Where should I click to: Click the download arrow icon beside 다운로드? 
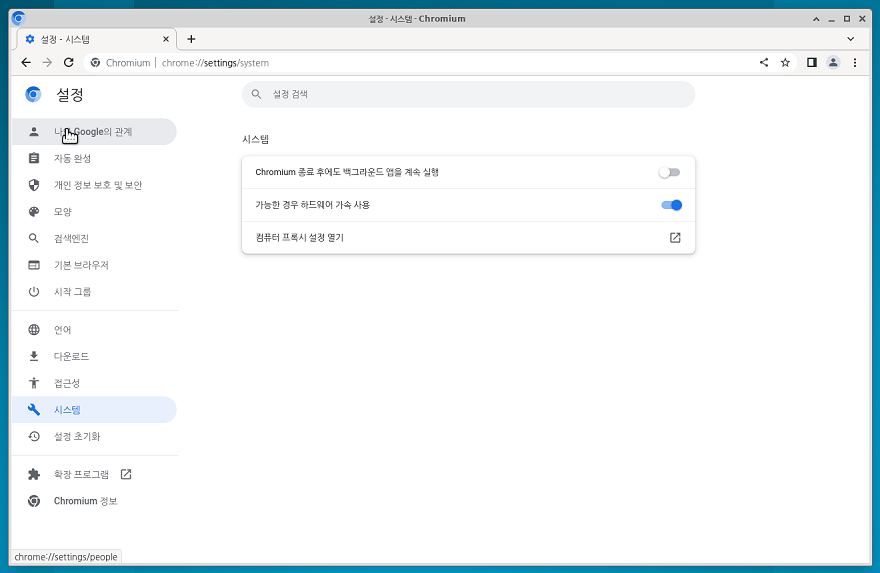tap(34, 356)
